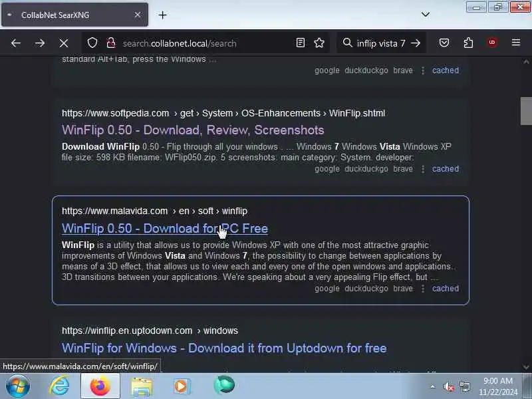Open the uBlock Origin extension icon
The image size is (532, 399).
[x=492, y=43]
